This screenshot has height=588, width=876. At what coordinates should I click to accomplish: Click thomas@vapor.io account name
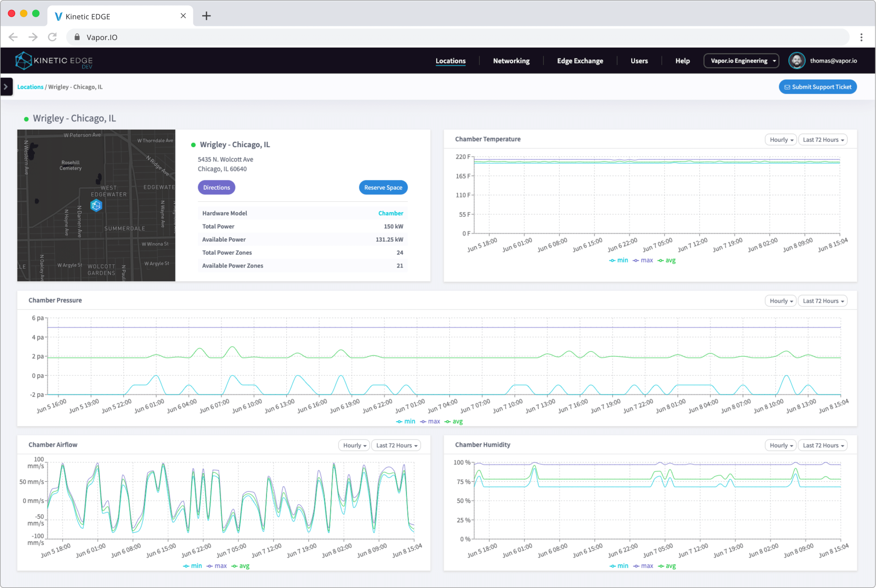click(833, 61)
